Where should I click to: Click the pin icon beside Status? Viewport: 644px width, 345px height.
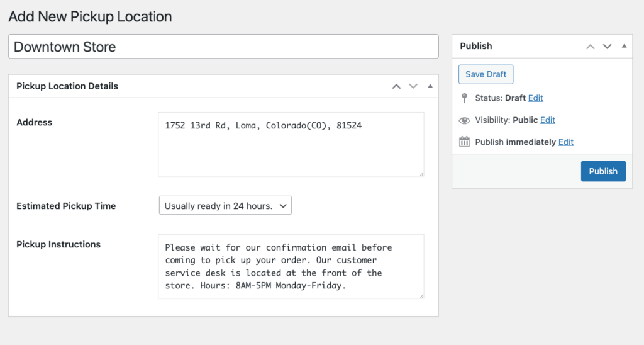coord(465,98)
